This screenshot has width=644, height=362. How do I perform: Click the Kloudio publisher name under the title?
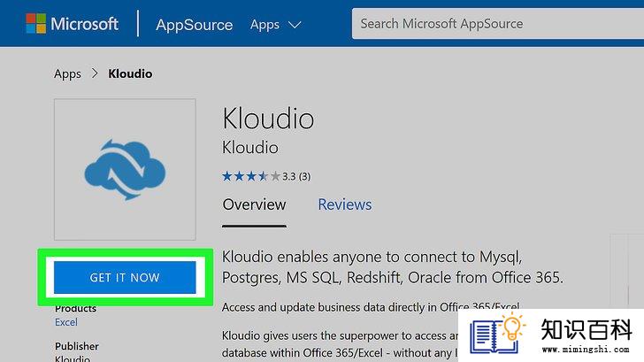[x=250, y=148]
